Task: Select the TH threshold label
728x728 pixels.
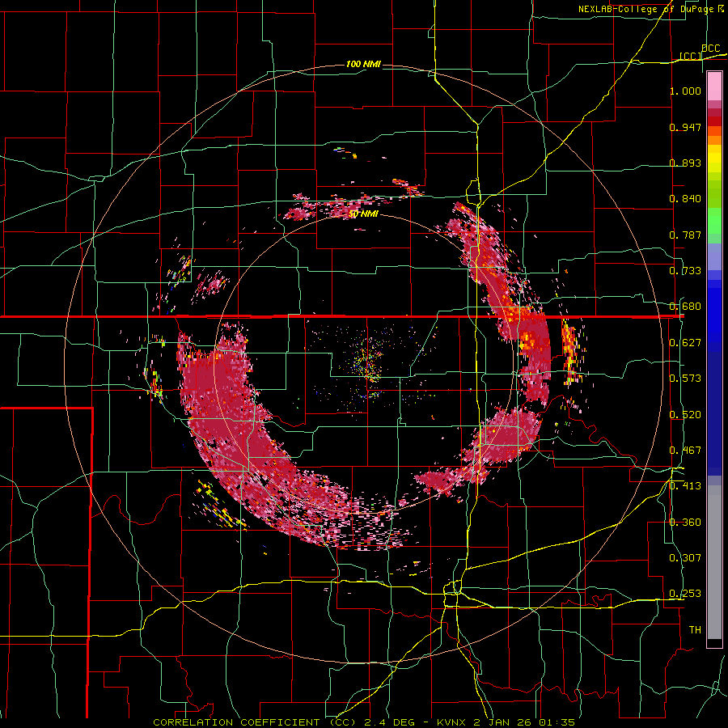Action: coord(695,630)
